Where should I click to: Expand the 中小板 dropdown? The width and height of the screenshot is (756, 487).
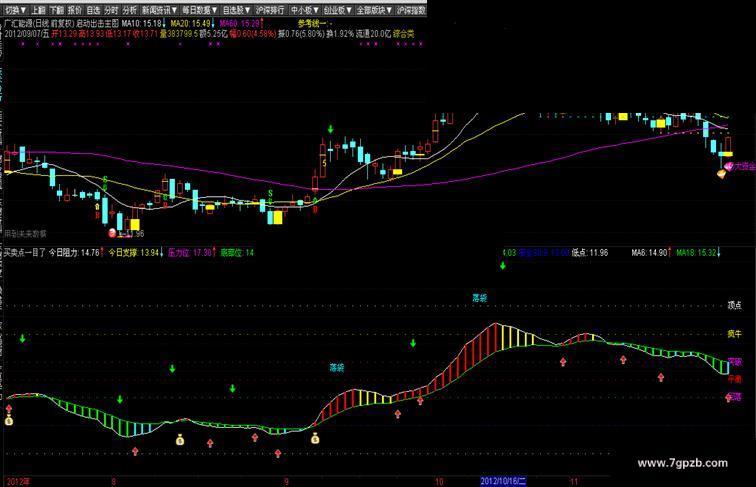point(304,10)
